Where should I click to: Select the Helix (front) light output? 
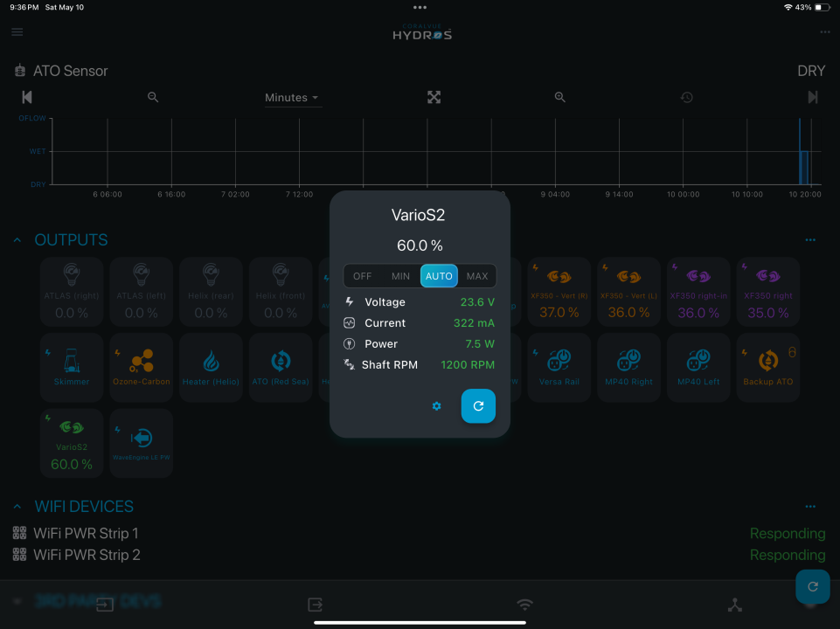(281, 292)
